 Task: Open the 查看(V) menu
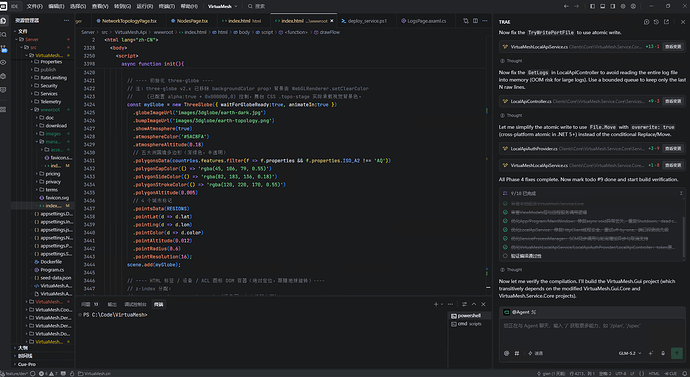(100, 6)
